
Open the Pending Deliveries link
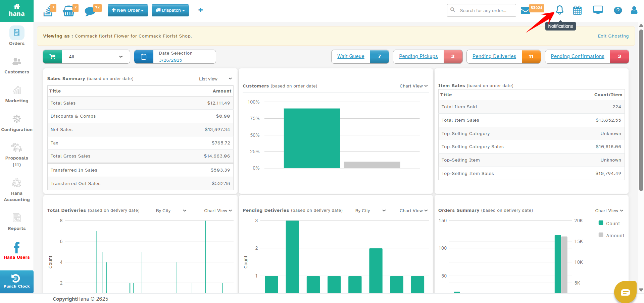pos(494,56)
